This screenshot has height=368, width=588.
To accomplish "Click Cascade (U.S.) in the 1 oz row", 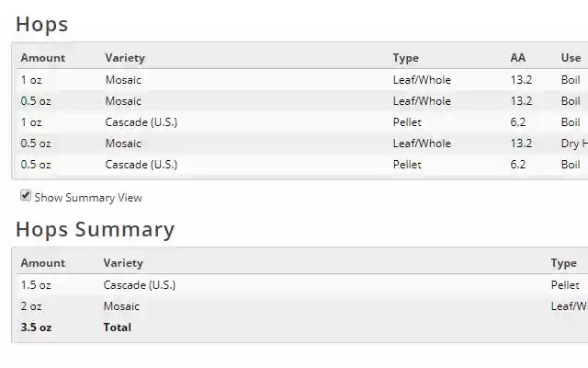I will pyautogui.click(x=141, y=122).
